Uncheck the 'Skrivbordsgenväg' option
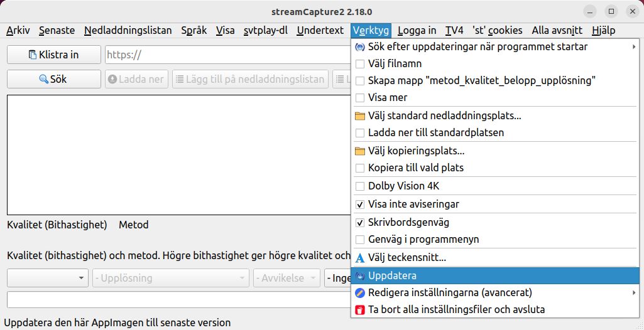The image size is (644, 330). pyautogui.click(x=360, y=223)
